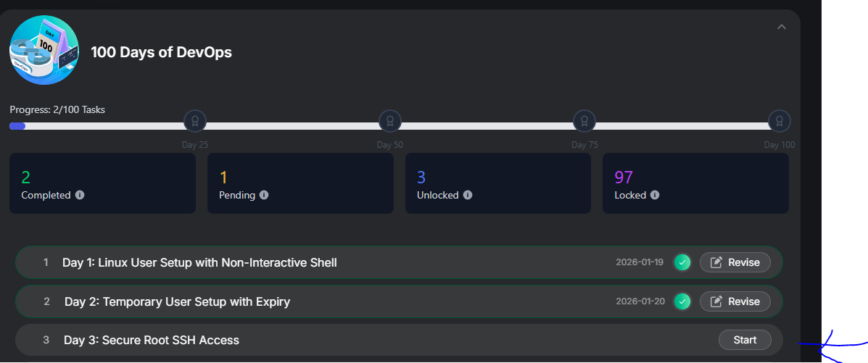Click the info icon next to Locked
868x363 pixels.
pyautogui.click(x=655, y=195)
